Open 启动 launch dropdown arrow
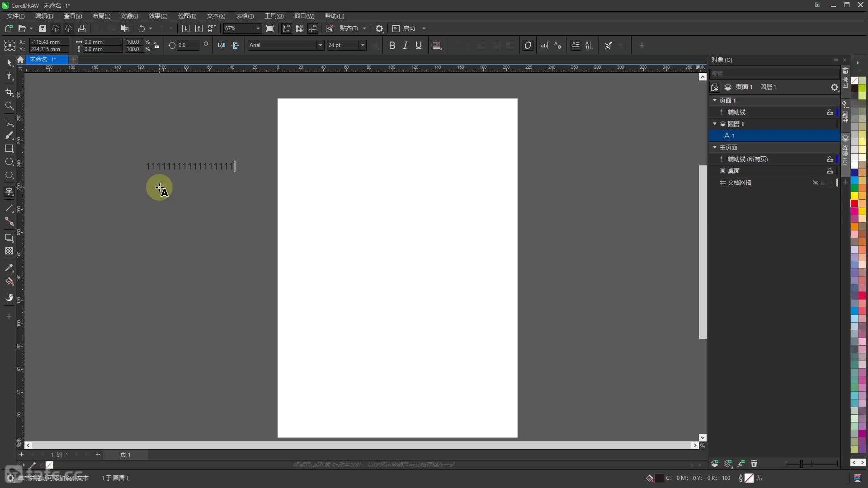 (424, 28)
